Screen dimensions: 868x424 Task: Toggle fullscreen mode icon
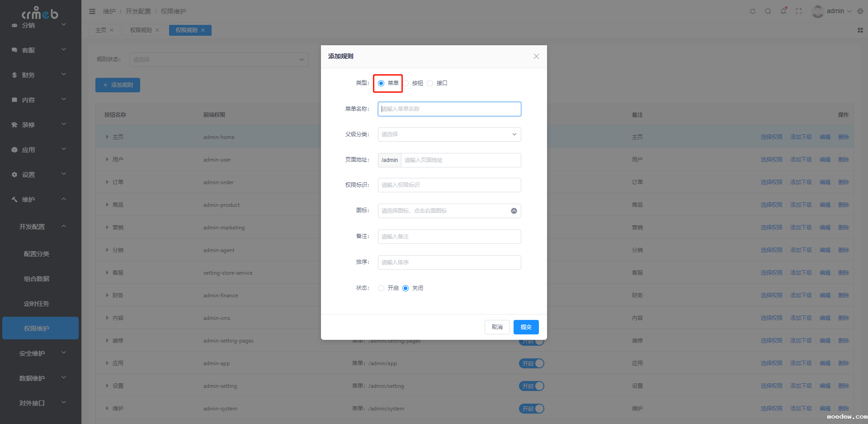point(799,11)
